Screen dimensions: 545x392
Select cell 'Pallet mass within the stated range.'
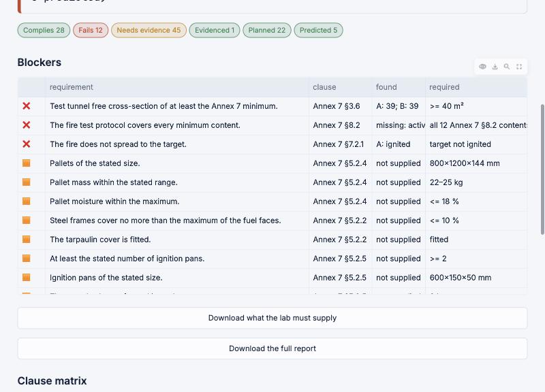coord(177,182)
